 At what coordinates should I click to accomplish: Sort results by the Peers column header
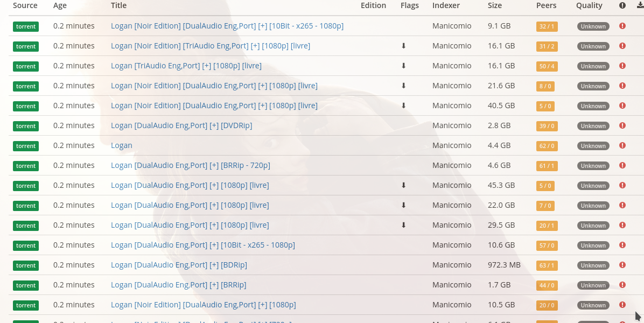pos(545,5)
